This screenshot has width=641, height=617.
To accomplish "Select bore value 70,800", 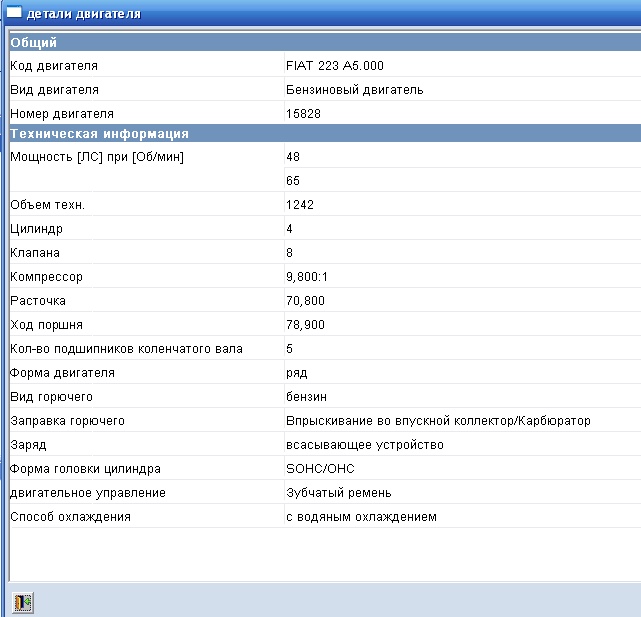I will click(x=305, y=301).
